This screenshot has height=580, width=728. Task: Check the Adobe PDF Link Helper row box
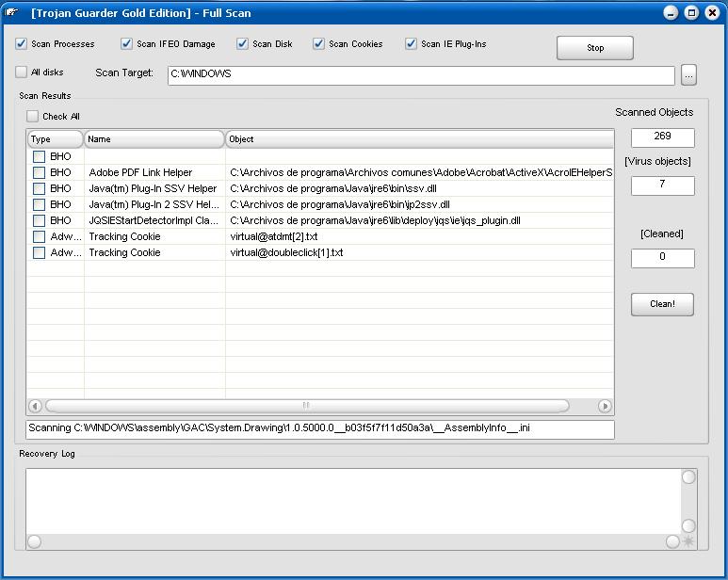click(39, 172)
